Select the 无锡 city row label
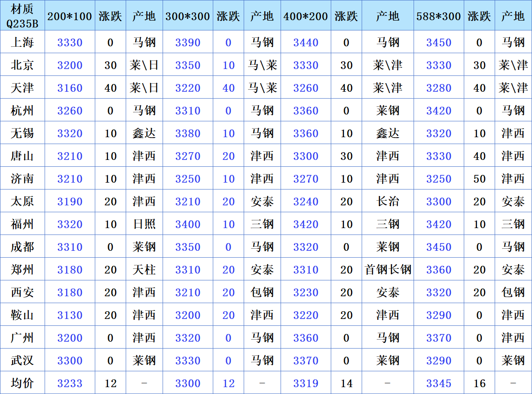 coord(22,133)
